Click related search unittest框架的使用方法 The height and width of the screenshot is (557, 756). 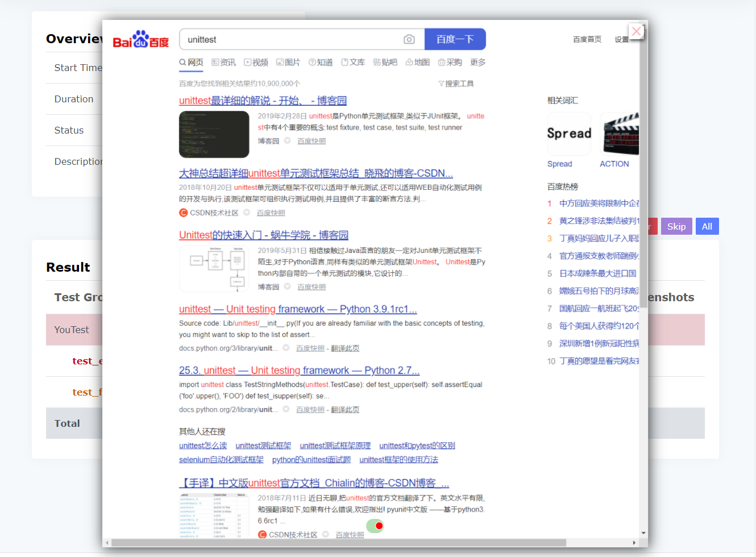click(398, 459)
